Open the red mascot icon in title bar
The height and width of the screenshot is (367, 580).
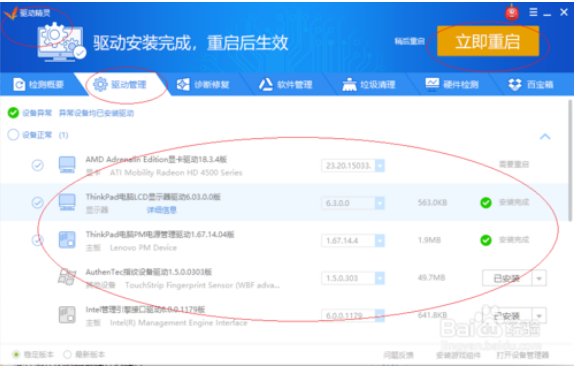[512, 13]
